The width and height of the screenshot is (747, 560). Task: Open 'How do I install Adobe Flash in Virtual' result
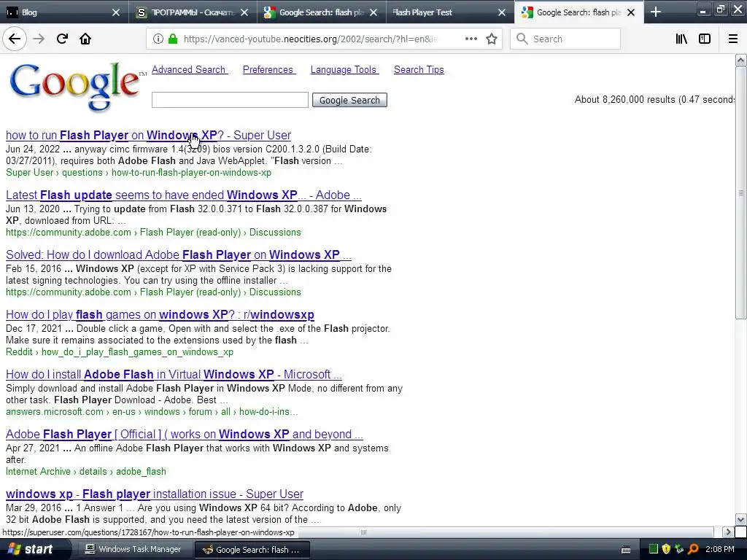coord(174,374)
